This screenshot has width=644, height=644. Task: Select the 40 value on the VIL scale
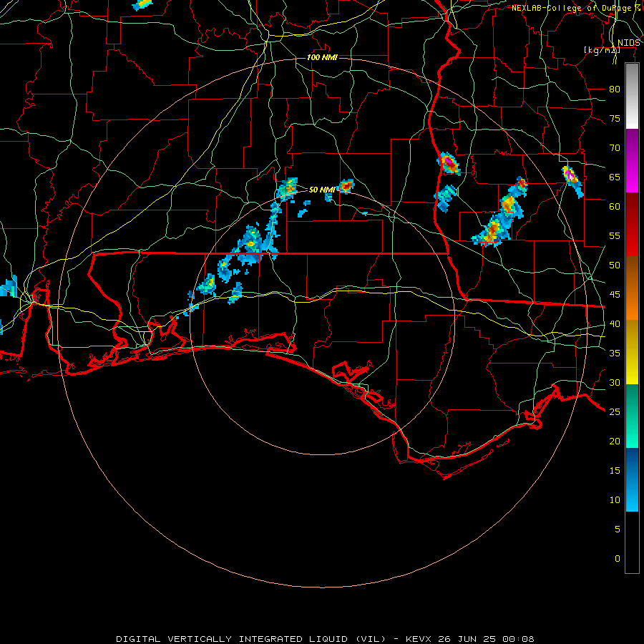(615, 323)
